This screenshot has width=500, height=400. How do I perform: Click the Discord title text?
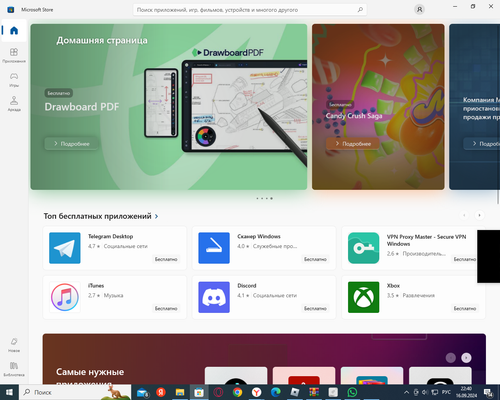tap(247, 286)
